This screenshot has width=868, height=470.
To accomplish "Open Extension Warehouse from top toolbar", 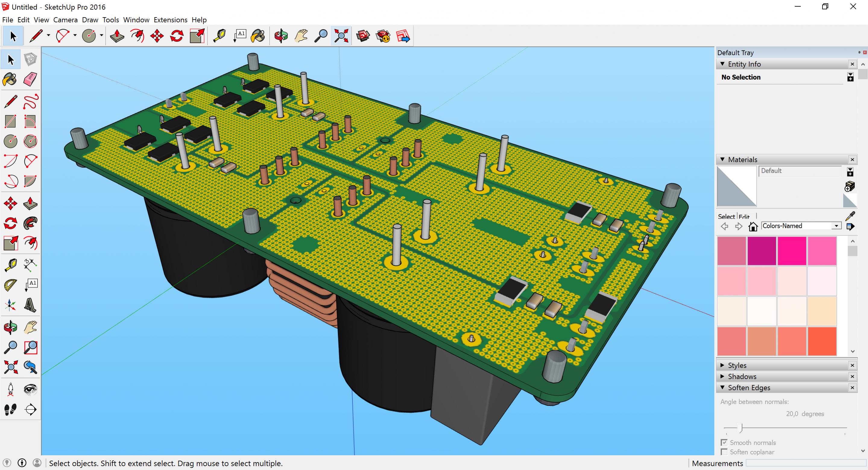I will tap(383, 36).
